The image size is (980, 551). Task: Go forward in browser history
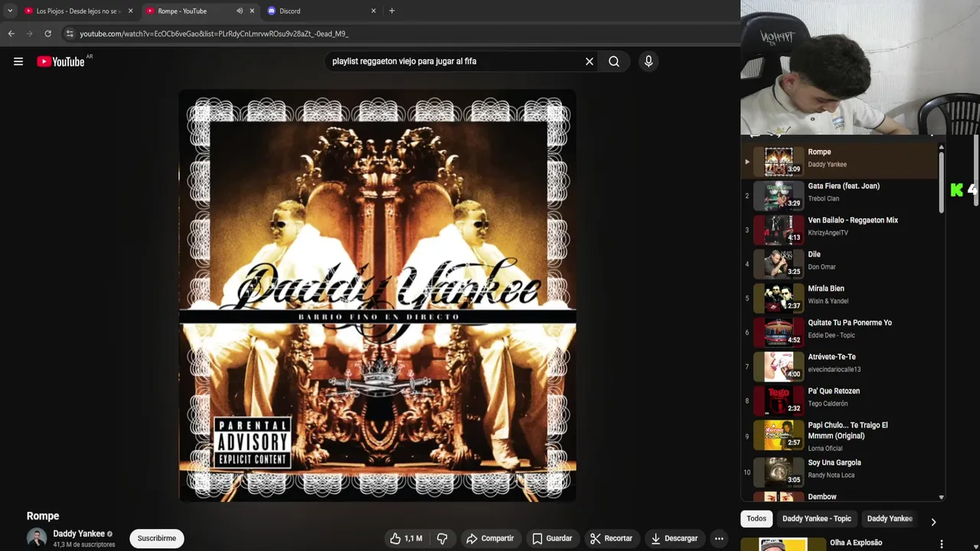[29, 34]
